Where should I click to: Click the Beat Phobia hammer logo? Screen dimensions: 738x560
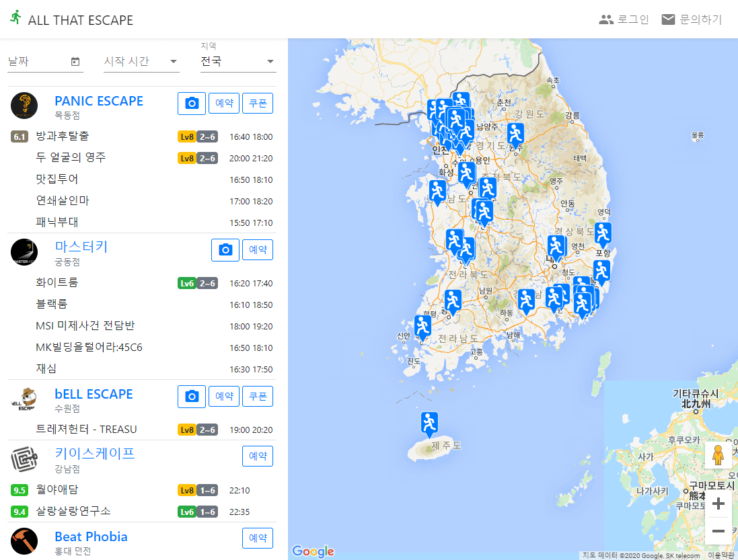pyautogui.click(x=24, y=541)
